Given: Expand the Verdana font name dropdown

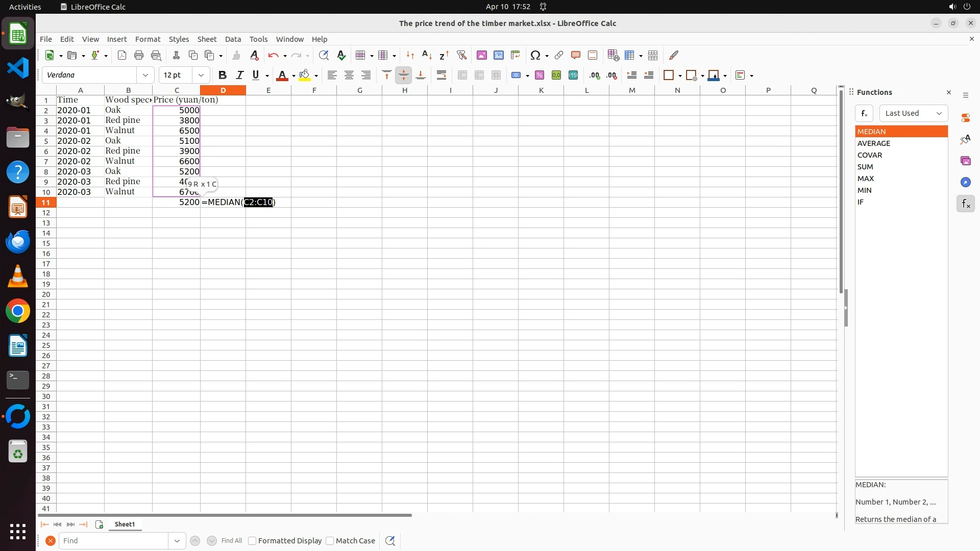Looking at the screenshot, I should (145, 75).
